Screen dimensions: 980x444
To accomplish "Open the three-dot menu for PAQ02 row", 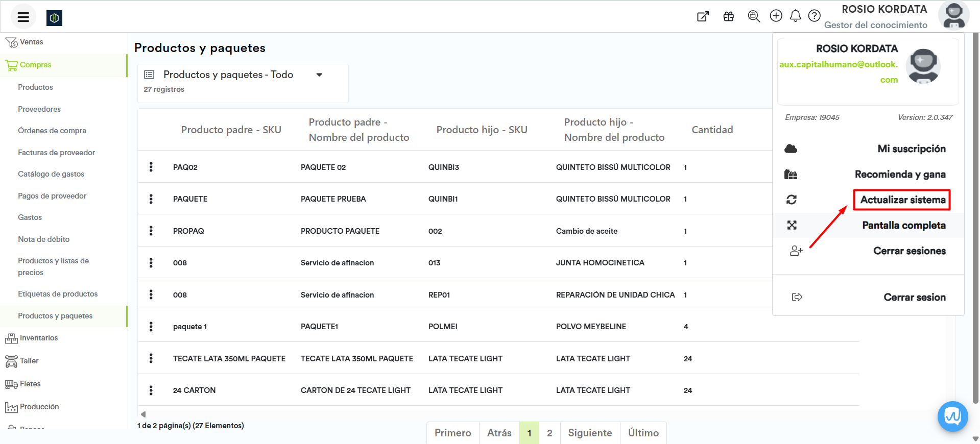I will click(151, 167).
